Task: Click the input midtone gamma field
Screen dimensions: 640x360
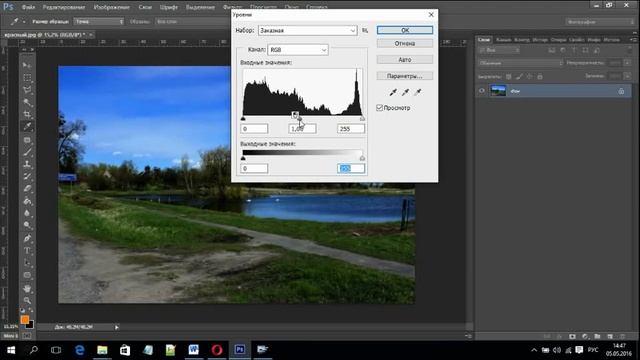Action: [302, 129]
